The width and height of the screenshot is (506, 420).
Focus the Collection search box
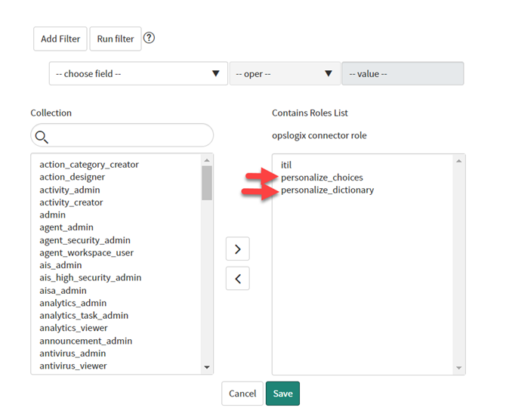[x=128, y=136]
